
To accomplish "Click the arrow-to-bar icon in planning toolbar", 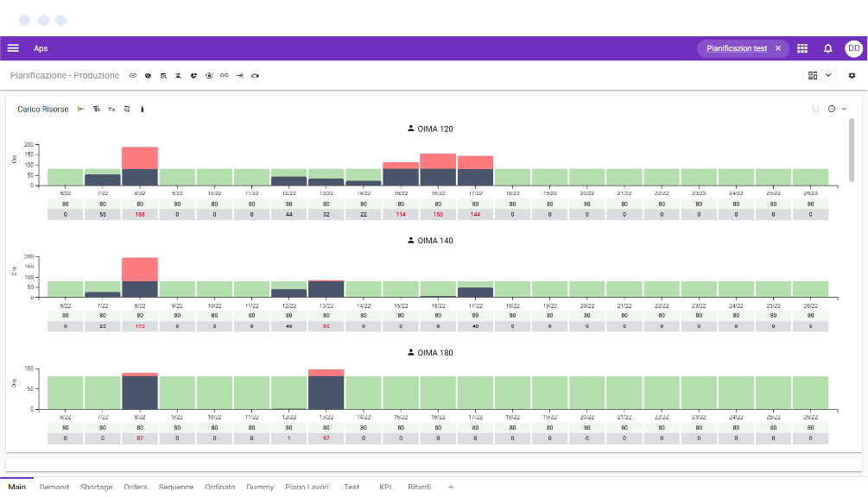I will [239, 76].
